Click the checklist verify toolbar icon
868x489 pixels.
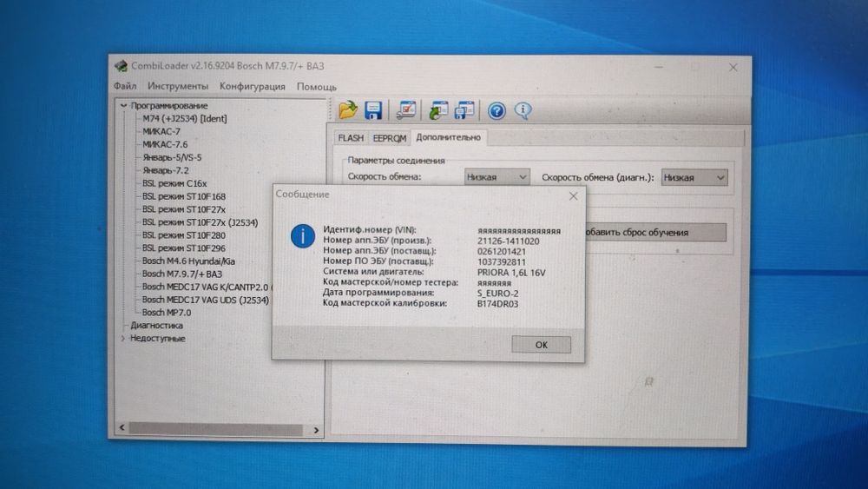pyautogui.click(x=405, y=110)
